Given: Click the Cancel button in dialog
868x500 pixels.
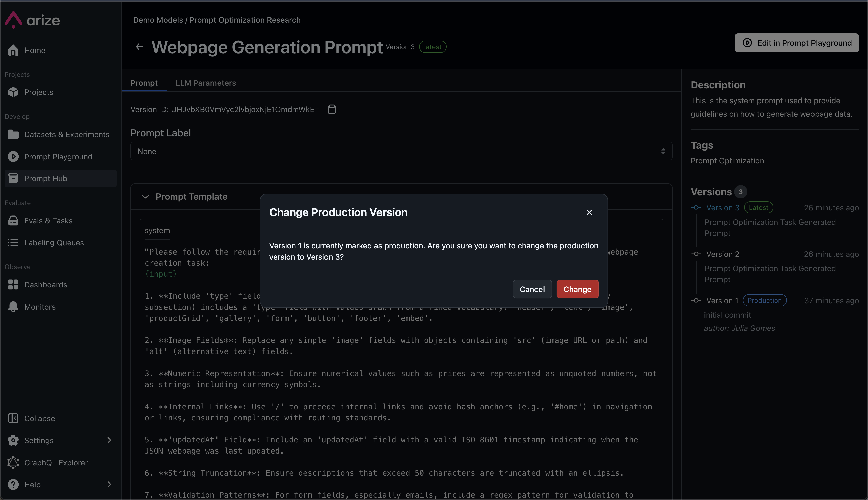Looking at the screenshot, I should tap(532, 289).
